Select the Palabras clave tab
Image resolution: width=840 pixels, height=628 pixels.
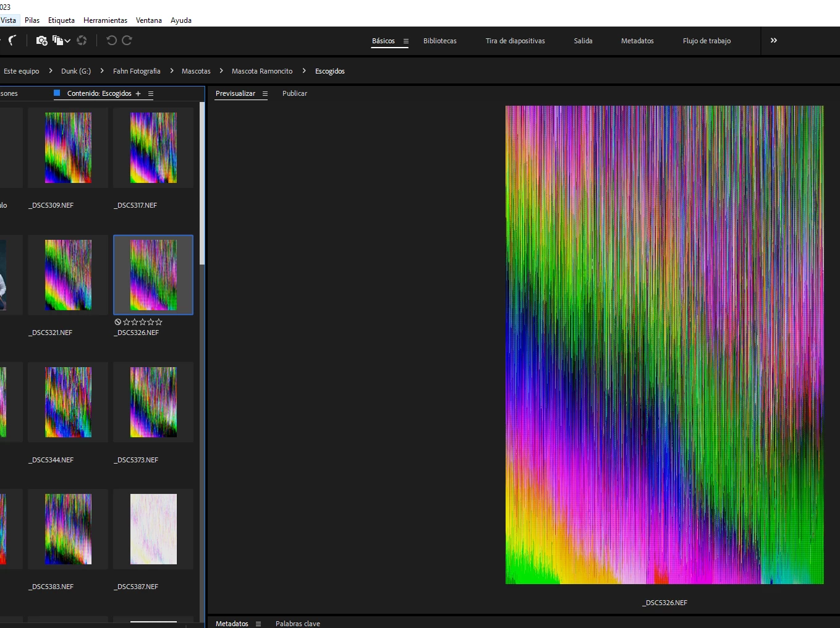coord(298,624)
